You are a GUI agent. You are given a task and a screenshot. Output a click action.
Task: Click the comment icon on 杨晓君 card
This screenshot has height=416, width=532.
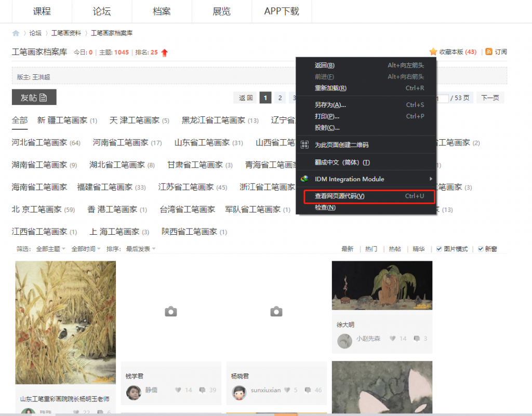click(308, 390)
